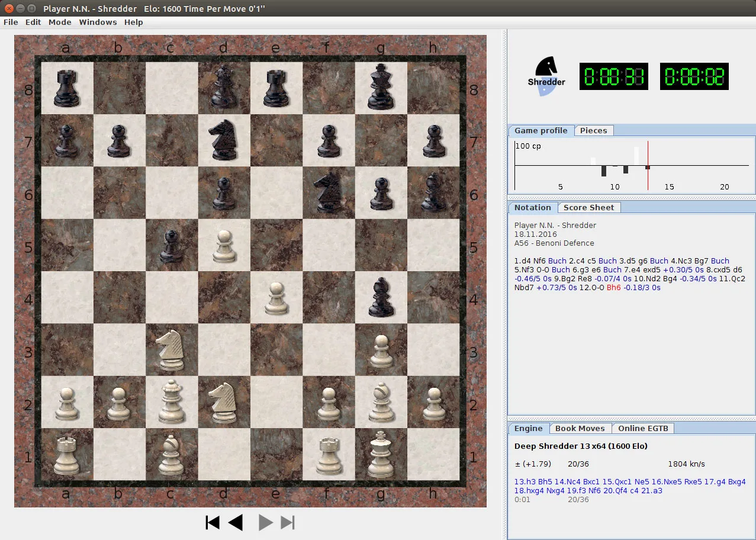This screenshot has height=540, width=756.
Task: Select the Engine tab
Action: 528,429
